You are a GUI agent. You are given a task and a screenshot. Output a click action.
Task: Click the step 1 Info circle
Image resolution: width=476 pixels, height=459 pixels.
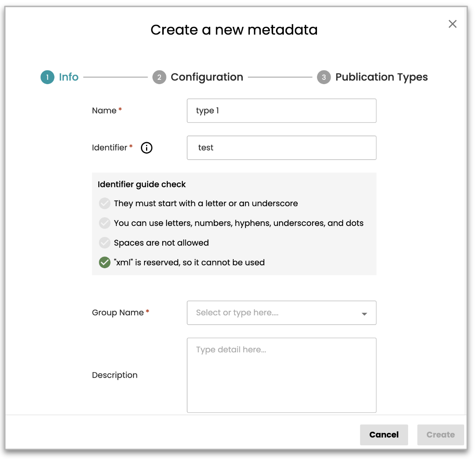click(x=47, y=77)
